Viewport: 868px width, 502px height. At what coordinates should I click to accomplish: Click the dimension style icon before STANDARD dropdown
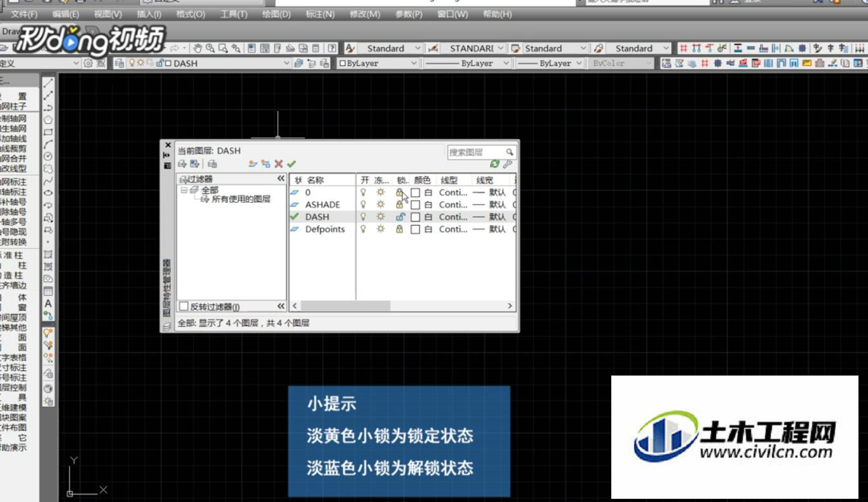point(433,48)
